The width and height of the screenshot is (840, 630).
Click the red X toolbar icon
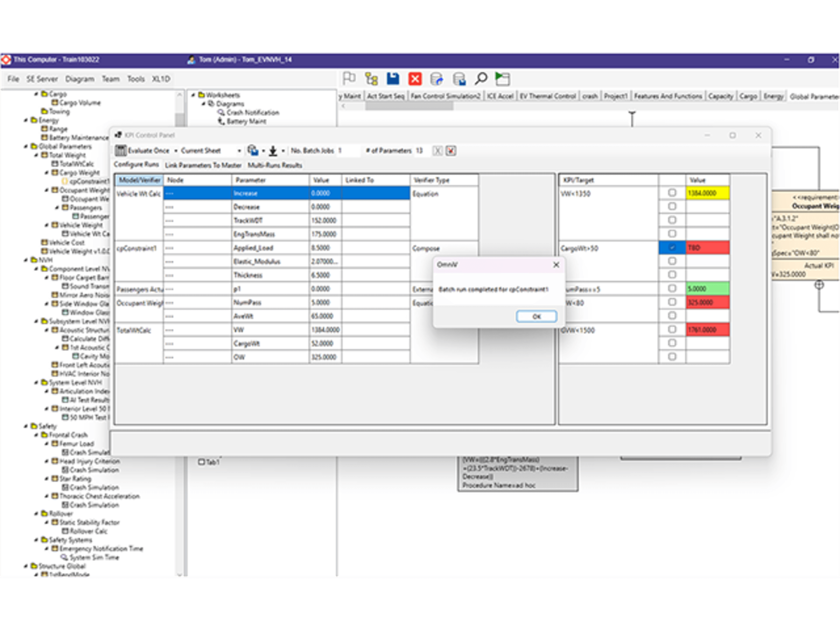[x=415, y=79]
